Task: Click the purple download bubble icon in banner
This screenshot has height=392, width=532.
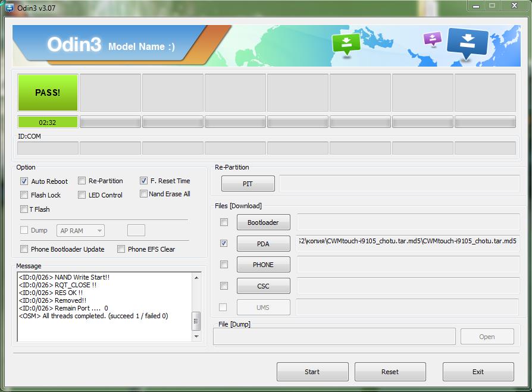Action: coord(433,39)
